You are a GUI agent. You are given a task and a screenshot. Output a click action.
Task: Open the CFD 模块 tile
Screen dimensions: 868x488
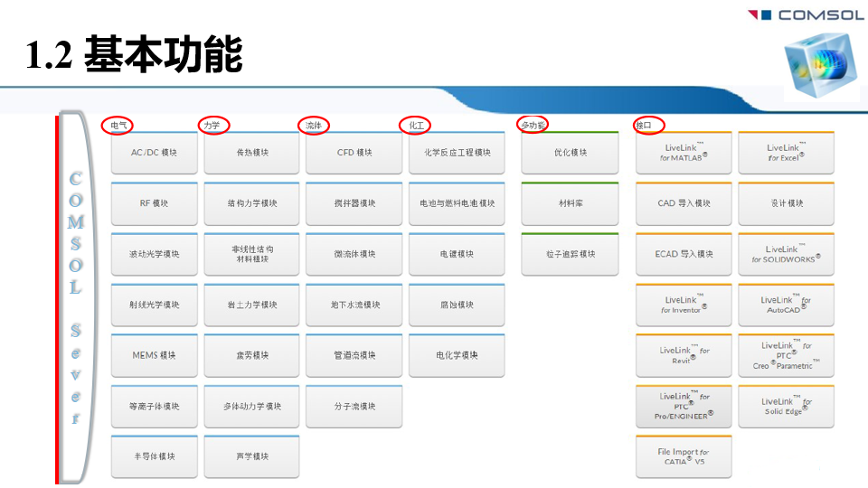(x=354, y=153)
